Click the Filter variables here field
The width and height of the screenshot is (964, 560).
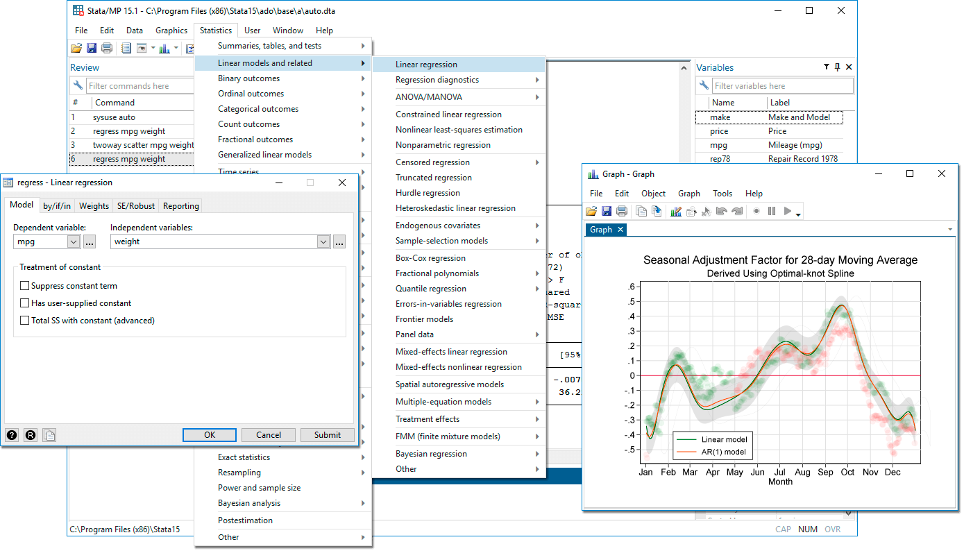pyautogui.click(x=783, y=86)
